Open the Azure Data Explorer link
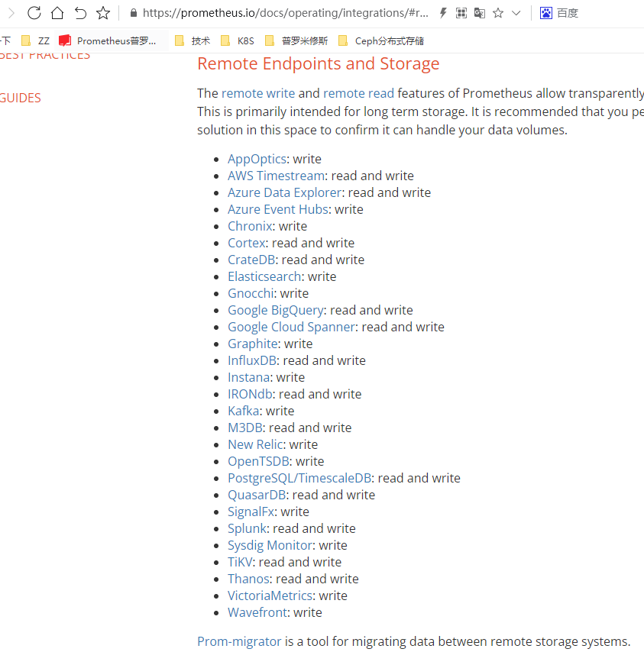Viewport: 644px width, 652px height. (x=284, y=192)
